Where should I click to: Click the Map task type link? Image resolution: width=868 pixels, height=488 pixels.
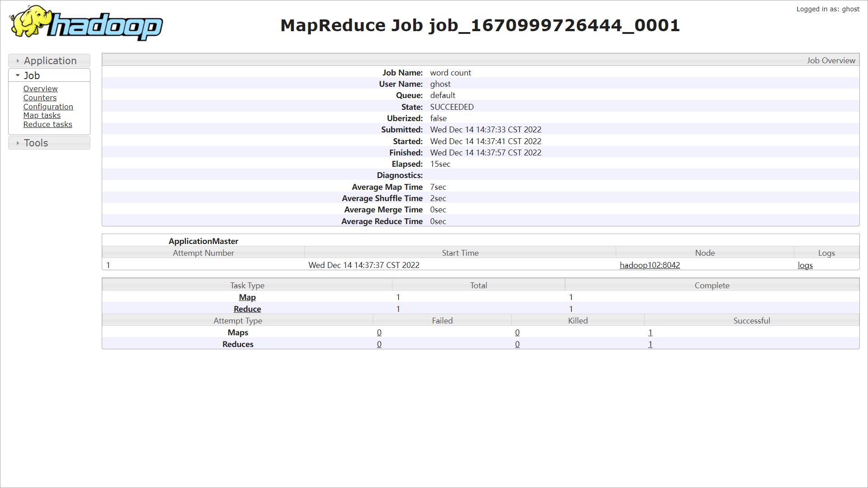pyautogui.click(x=247, y=297)
